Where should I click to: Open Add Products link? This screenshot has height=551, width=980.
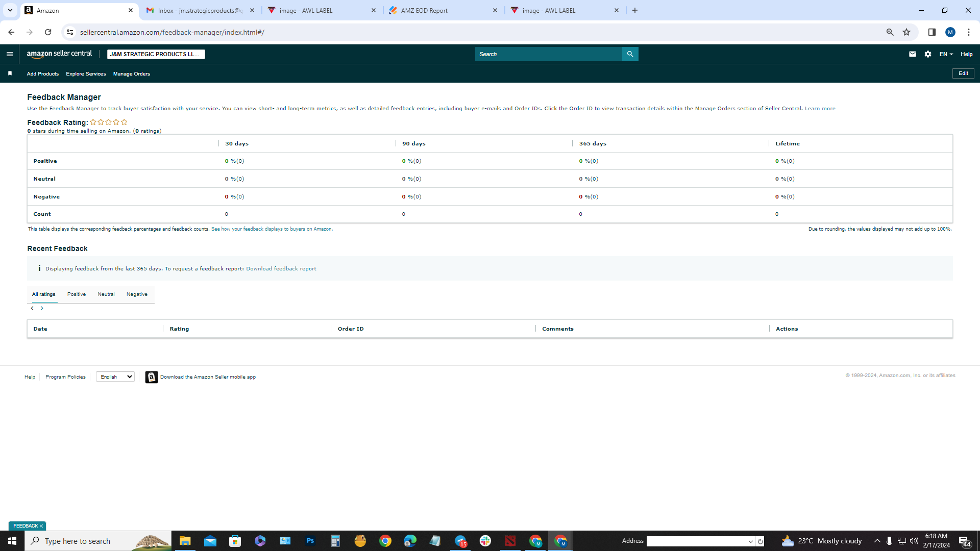click(x=43, y=74)
